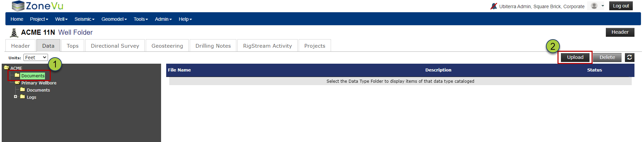Select the highlighted Documents folder under ACME
The height and width of the screenshot is (142, 644).
coord(33,76)
